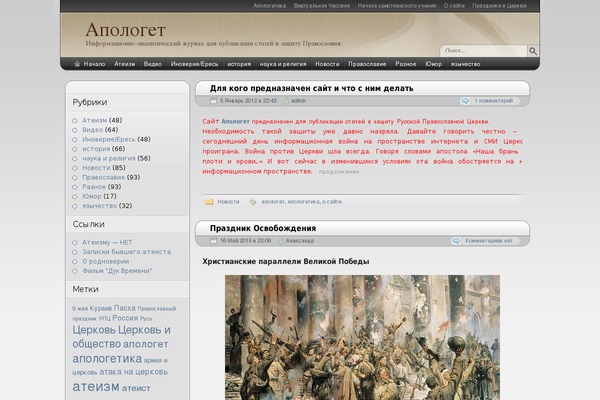Open Фильм "Дух Времени" link

pos(117,271)
